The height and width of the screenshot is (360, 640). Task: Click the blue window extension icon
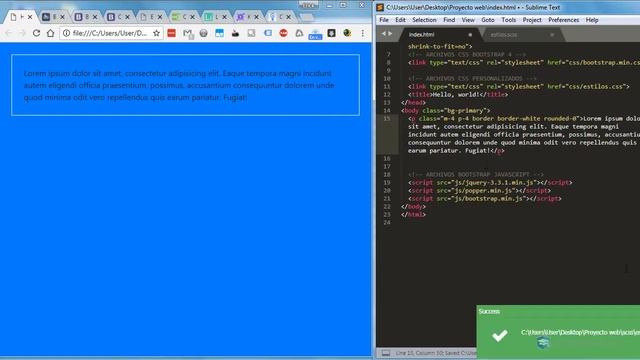point(219,33)
